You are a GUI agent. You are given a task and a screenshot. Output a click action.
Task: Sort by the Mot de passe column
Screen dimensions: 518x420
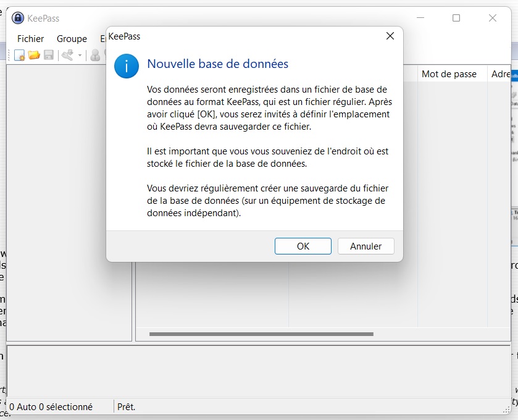point(449,74)
